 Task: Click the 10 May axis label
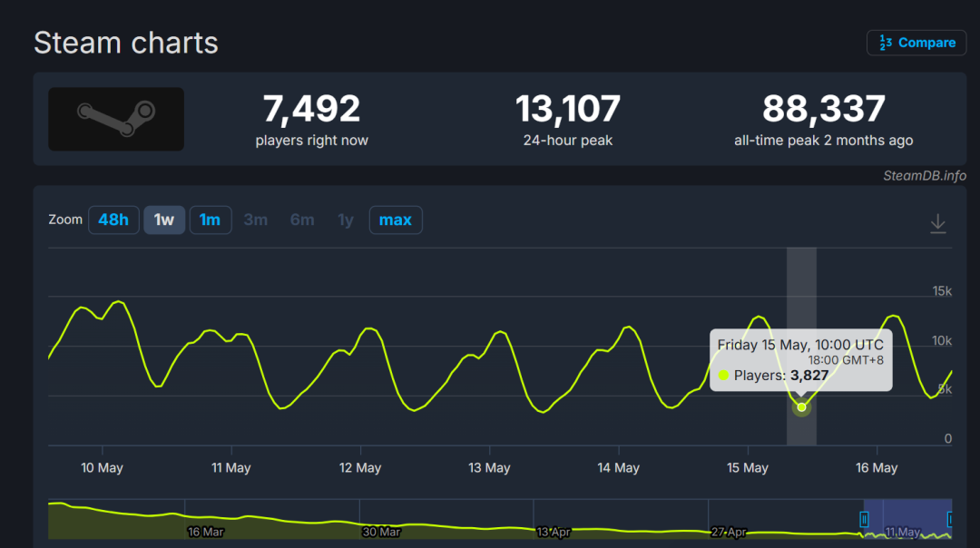click(102, 467)
